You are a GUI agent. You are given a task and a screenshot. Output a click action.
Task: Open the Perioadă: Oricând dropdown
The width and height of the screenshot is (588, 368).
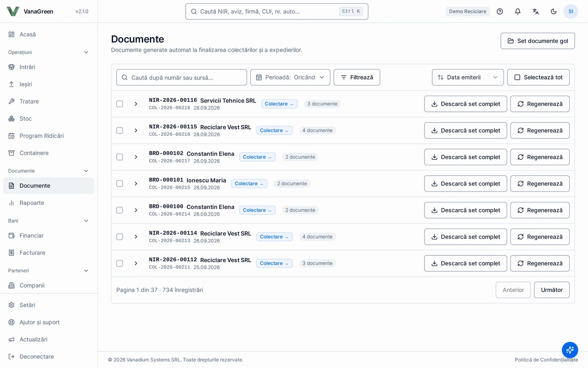(290, 77)
